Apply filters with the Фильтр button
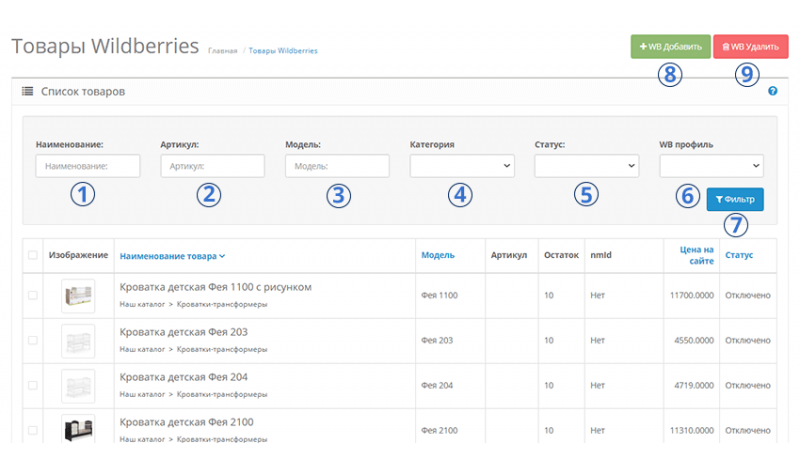This screenshot has width=800, height=468. 735,199
